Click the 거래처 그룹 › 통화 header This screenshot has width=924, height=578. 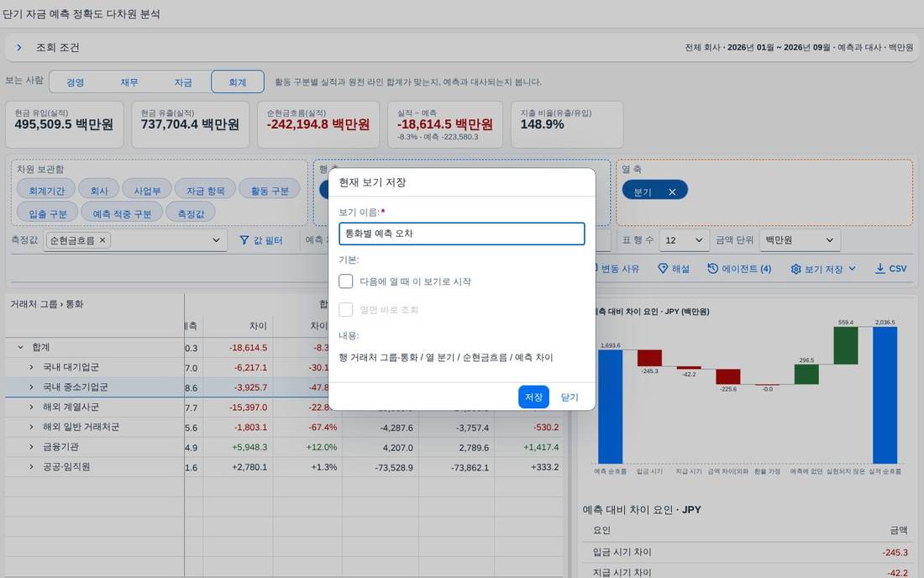46,304
